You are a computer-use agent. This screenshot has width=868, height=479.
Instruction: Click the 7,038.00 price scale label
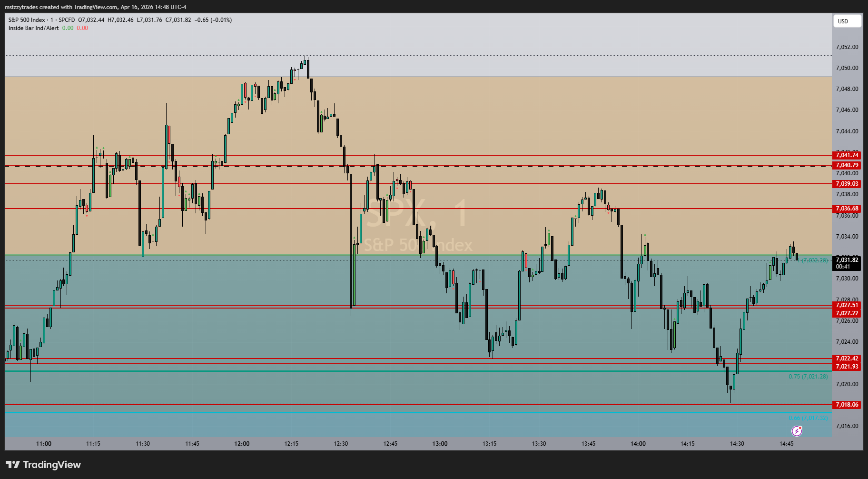(847, 194)
